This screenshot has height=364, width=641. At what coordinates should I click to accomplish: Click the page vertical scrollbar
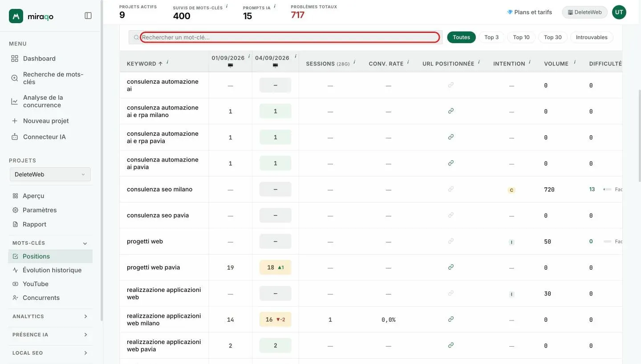[640, 136]
